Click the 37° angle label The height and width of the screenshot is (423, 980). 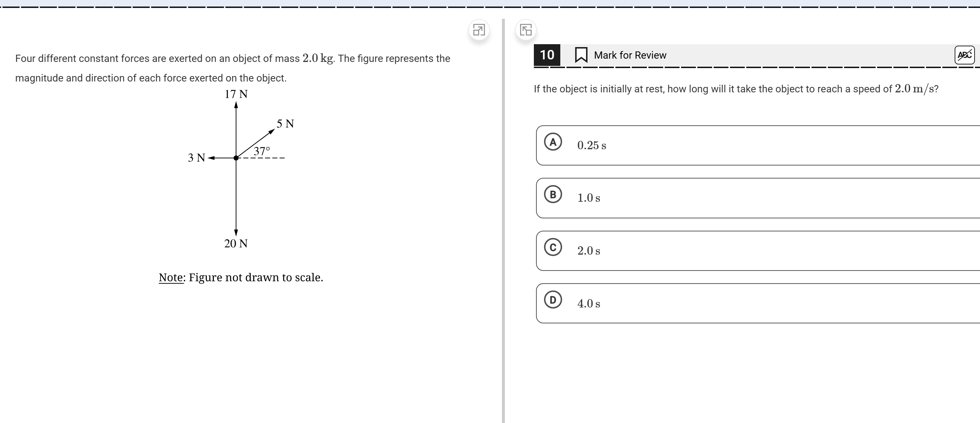[x=262, y=151]
